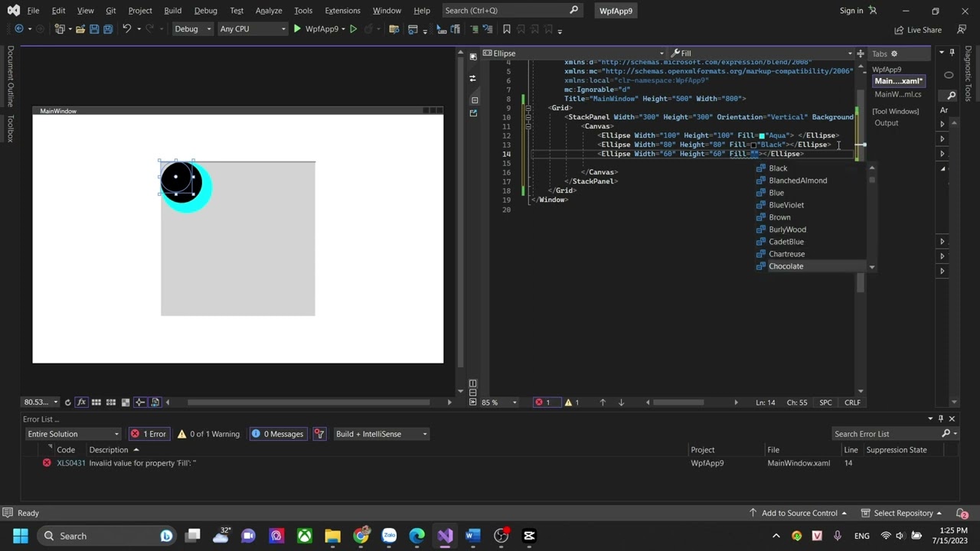Open the XLS0431 error code link
The width and height of the screenshot is (980, 551).
pos(71,463)
